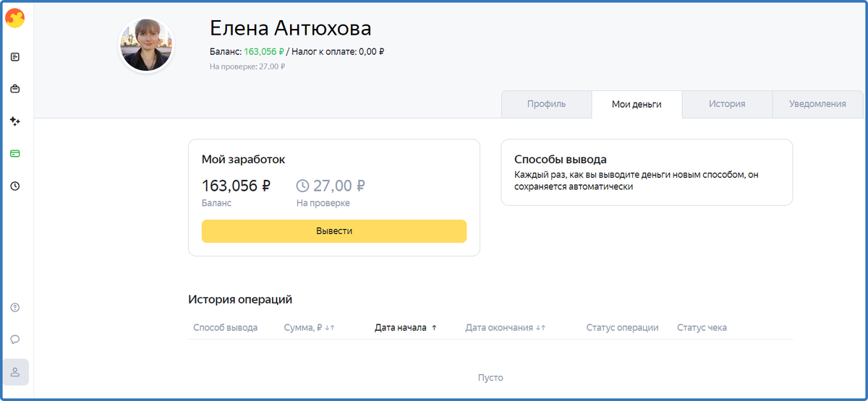Click the yellow Вывести button
Image resolution: width=868 pixels, height=401 pixels.
(x=334, y=231)
